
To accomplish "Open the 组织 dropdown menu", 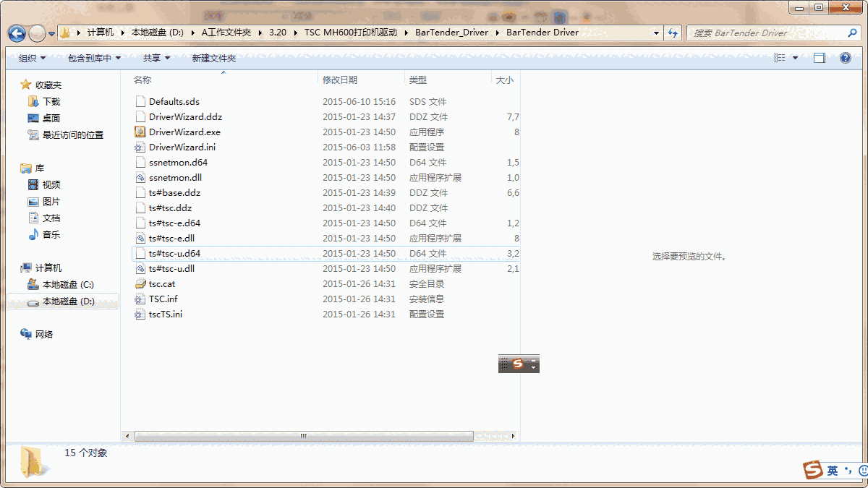I will tap(32, 57).
